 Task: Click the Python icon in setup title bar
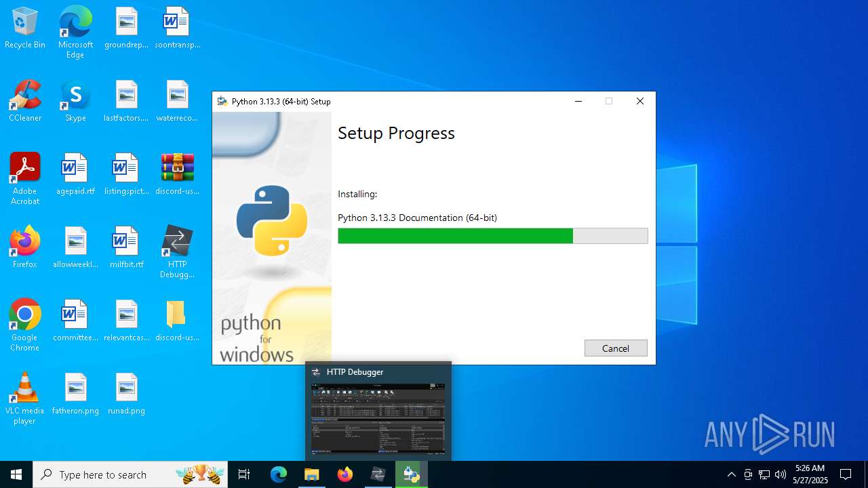tap(222, 102)
